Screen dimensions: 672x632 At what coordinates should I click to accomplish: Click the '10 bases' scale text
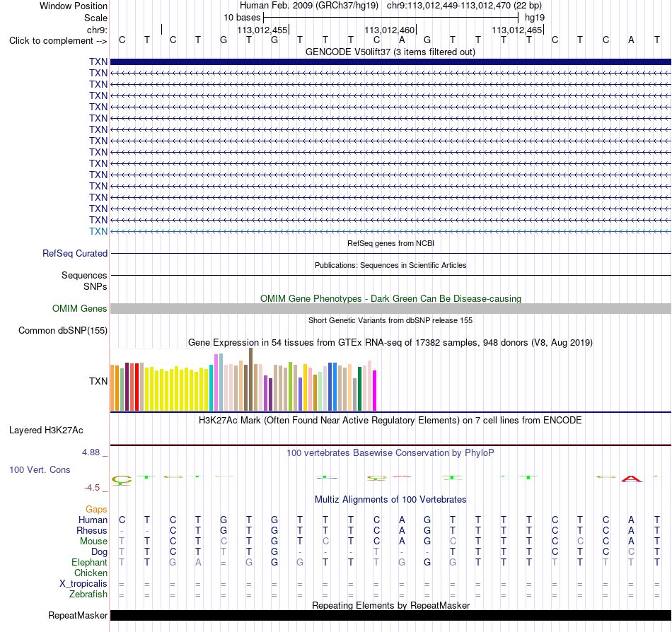coord(242,18)
